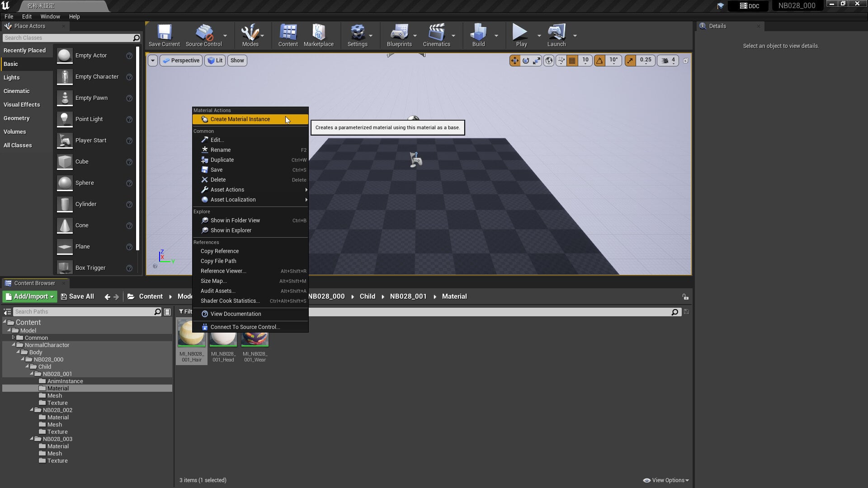Click the Build toolbar icon
This screenshot has height=488, width=868.
click(x=478, y=35)
